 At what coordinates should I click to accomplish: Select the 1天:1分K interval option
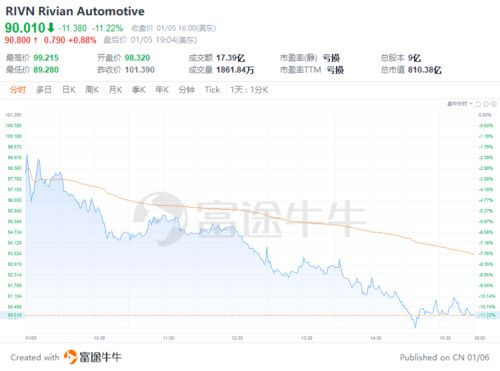[249, 90]
